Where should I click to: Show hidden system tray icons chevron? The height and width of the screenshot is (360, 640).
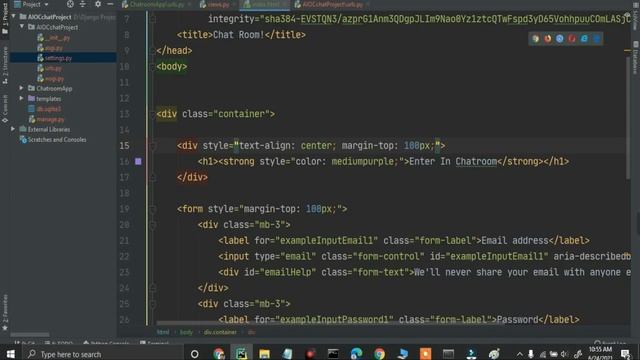tap(519, 354)
